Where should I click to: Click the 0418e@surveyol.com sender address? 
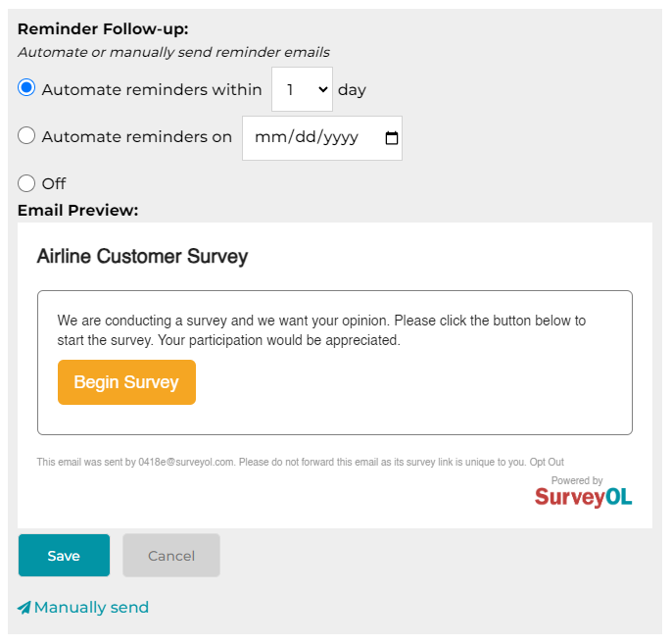coord(186,462)
